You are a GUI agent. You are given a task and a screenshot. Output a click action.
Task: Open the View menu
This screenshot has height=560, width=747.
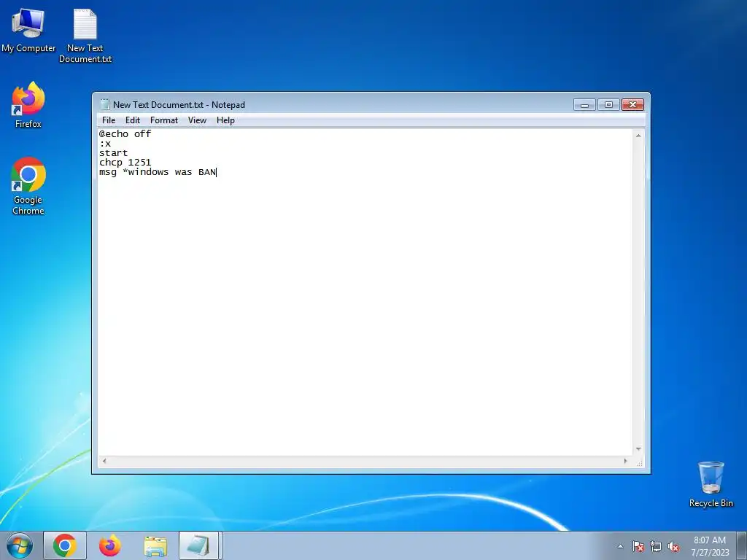197,120
